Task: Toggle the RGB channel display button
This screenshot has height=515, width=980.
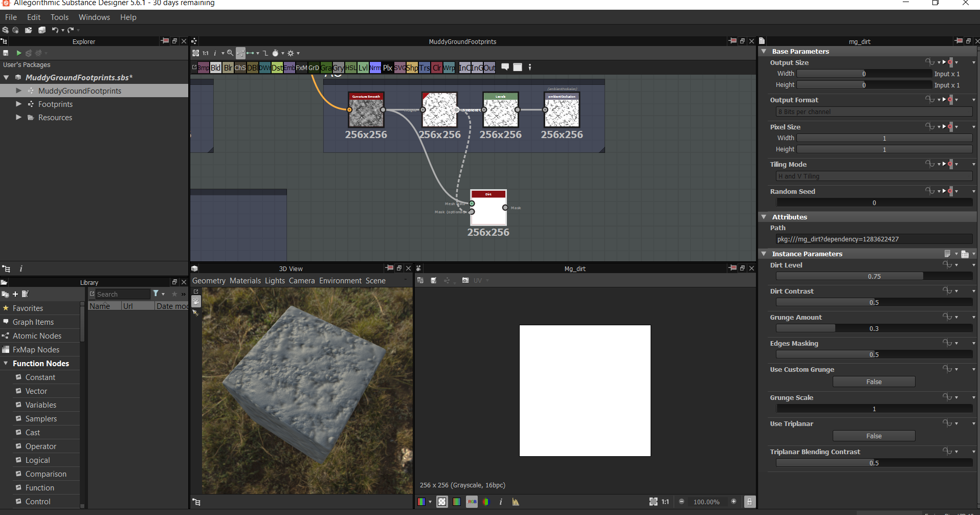Action: pos(472,502)
